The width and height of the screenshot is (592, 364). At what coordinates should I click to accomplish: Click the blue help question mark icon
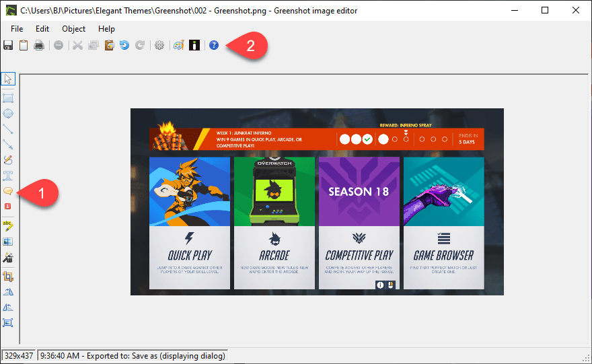214,46
